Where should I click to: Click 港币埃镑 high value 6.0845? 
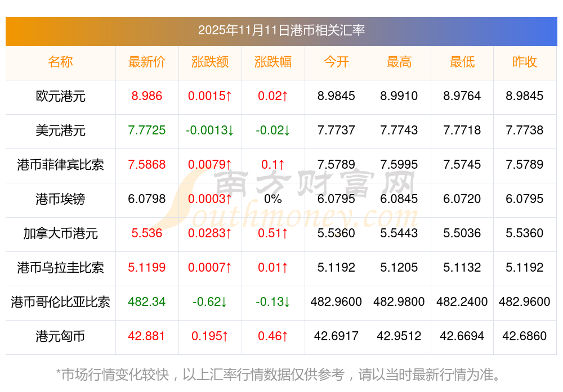[399, 199]
